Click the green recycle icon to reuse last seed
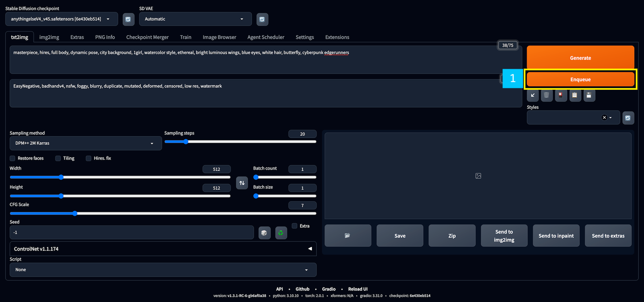Screen dimensions: 644x302 coord(281,233)
